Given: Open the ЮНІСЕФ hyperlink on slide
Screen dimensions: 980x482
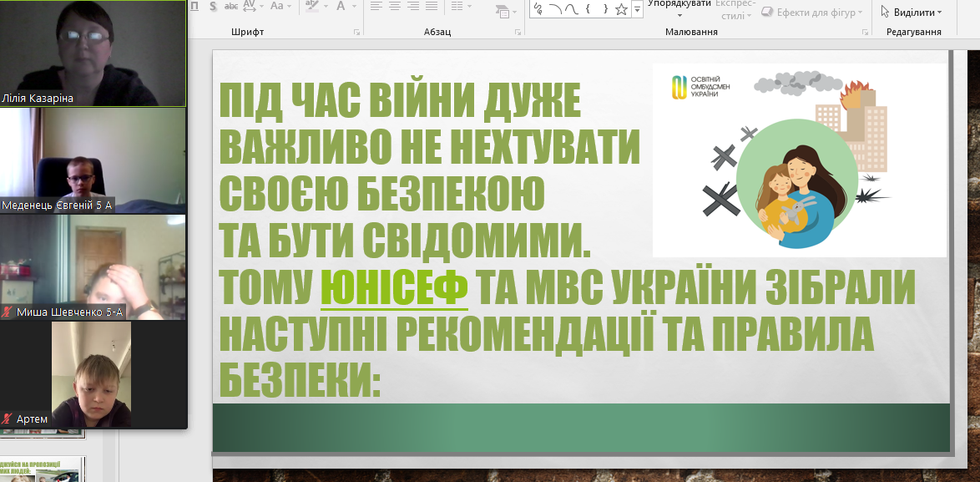Looking at the screenshot, I should 394,288.
